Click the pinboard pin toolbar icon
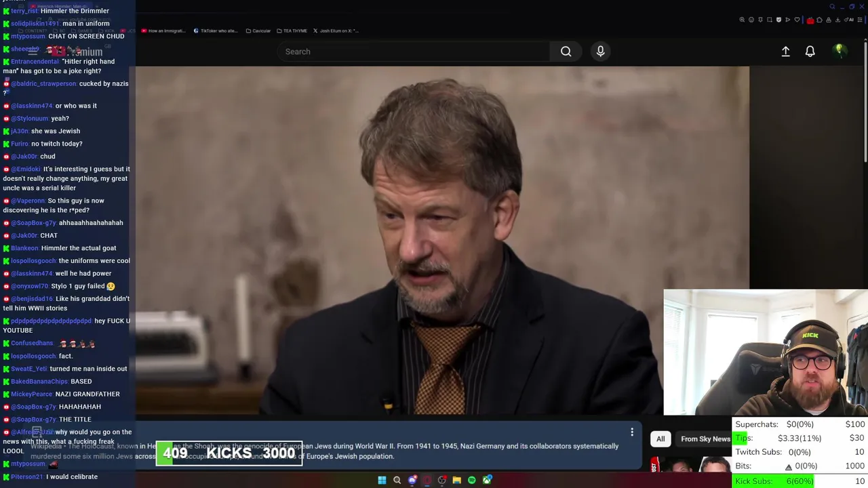Image resolution: width=868 pixels, height=488 pixels. (x=760, y=20)
